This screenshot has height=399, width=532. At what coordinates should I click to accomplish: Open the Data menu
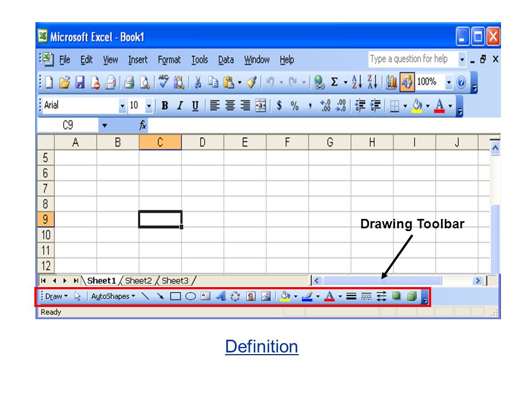pyautogui.click(x=226, y=60)
